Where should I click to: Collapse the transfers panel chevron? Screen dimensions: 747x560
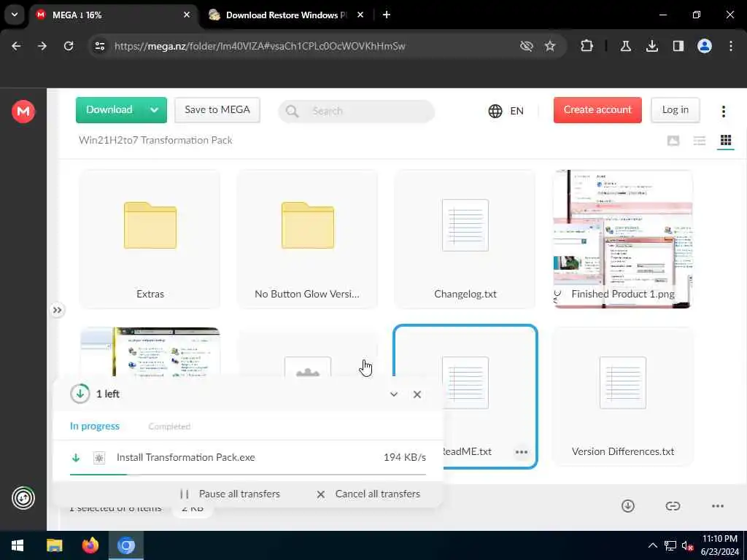393,394
